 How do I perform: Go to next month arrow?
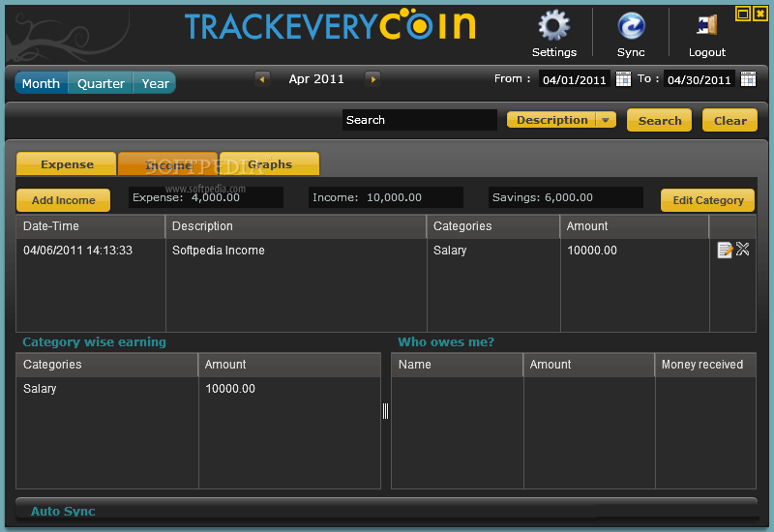(372, 79)
